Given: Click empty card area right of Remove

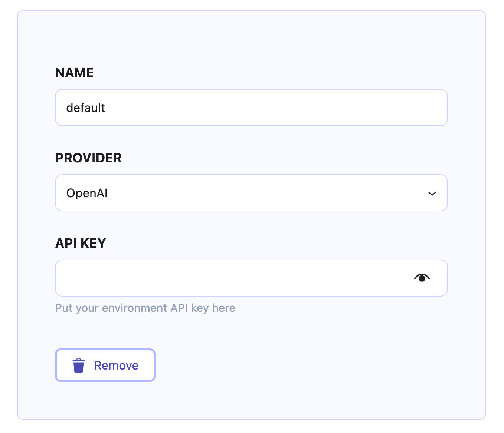Looking at the screenshot, I should coord(297,365).
